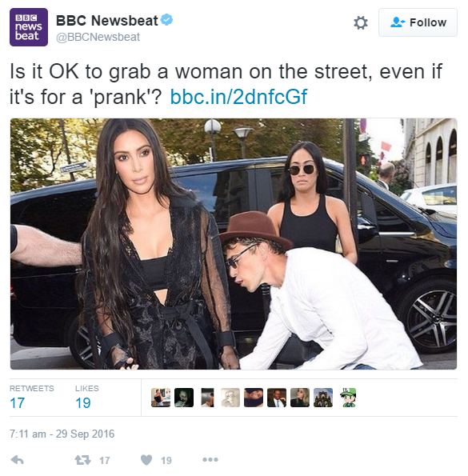This screenshot has height=476, width=468.
Task: Click the blue verified badge
Action: [x=166, y=20]
